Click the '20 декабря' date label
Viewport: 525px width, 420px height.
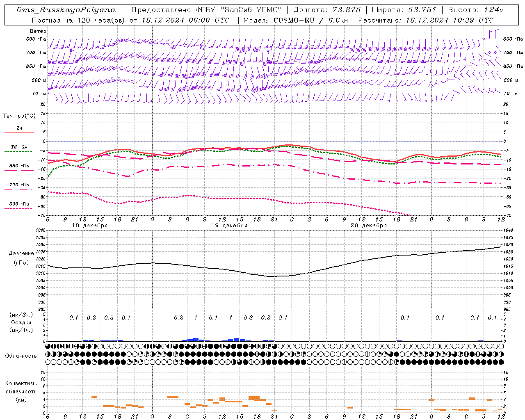(369, 226)
